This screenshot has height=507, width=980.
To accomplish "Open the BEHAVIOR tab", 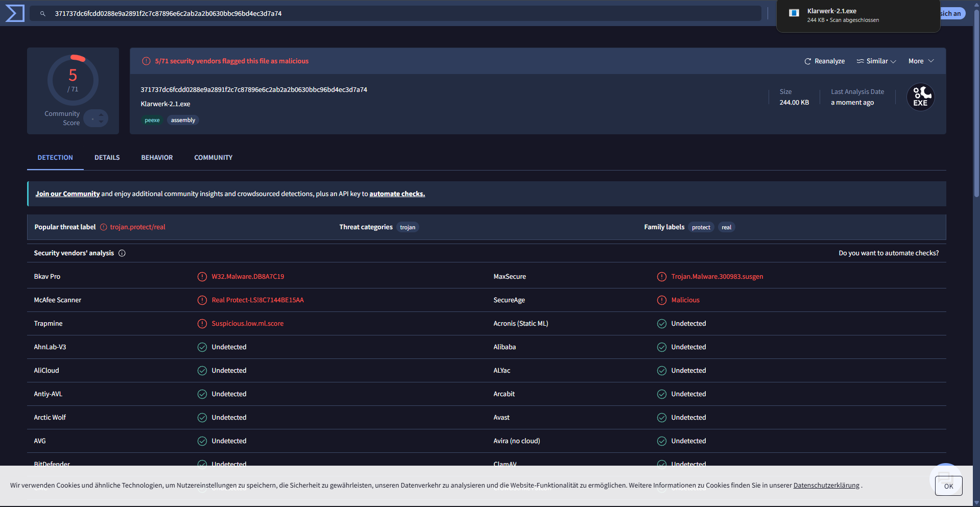I will 157,158.
